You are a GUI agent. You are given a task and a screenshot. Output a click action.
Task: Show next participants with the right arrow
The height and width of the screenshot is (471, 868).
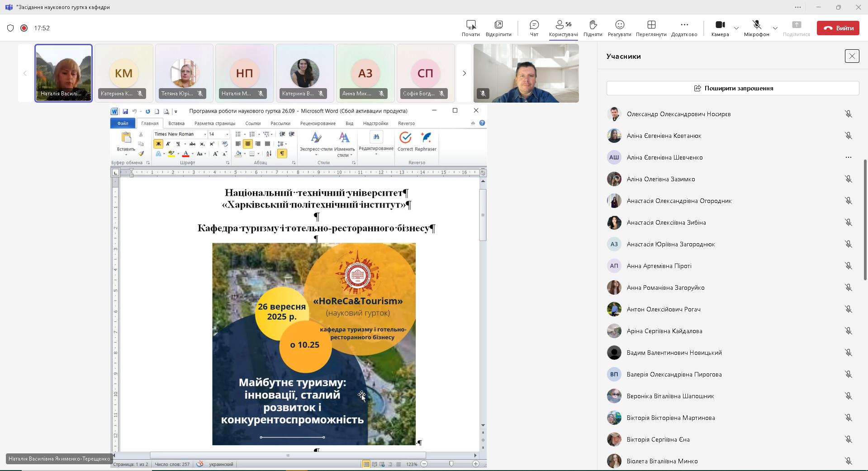464,73
